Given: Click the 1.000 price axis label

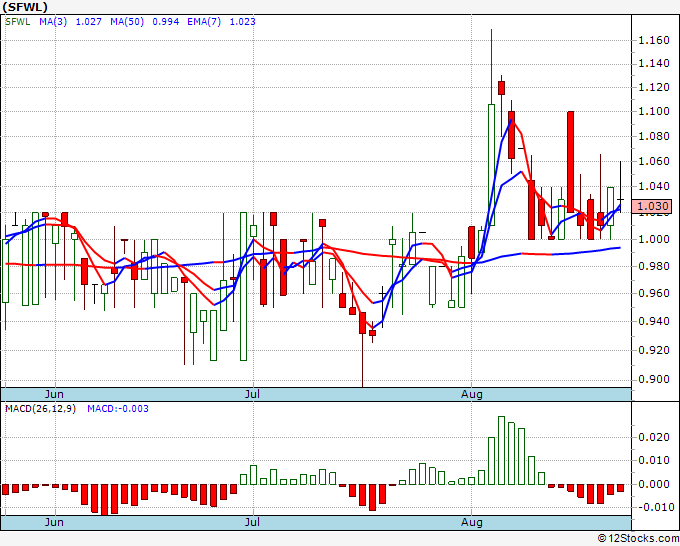Looking at the screenshot, I should 654,239.
